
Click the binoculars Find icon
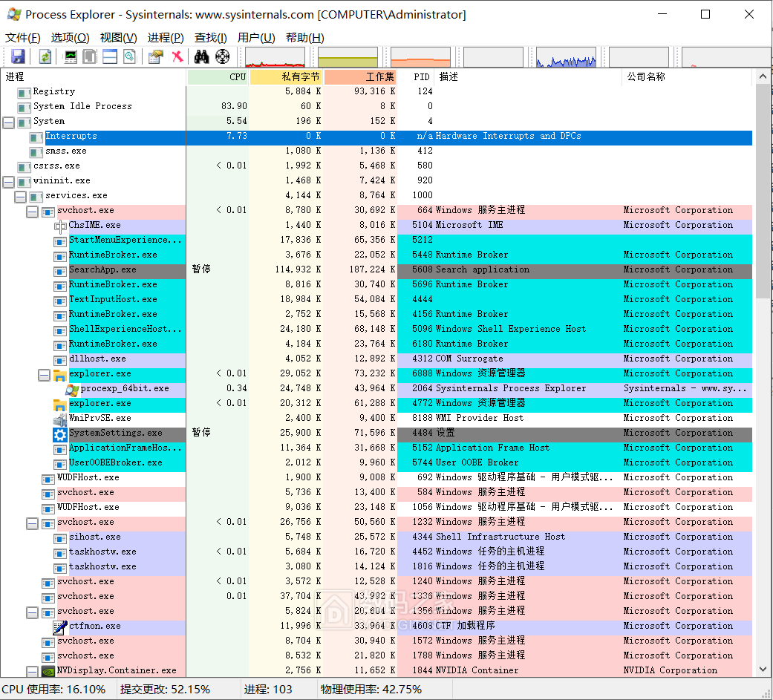click(201, 56)
